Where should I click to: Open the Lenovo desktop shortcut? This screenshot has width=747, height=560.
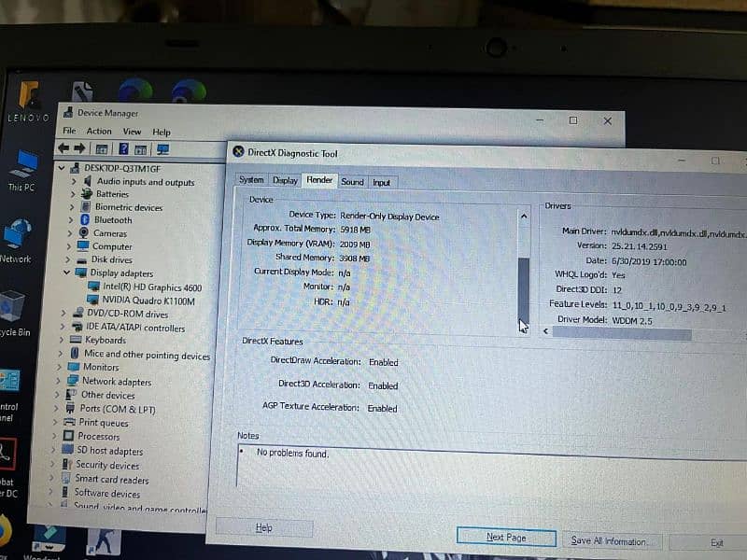coord(29,102)
